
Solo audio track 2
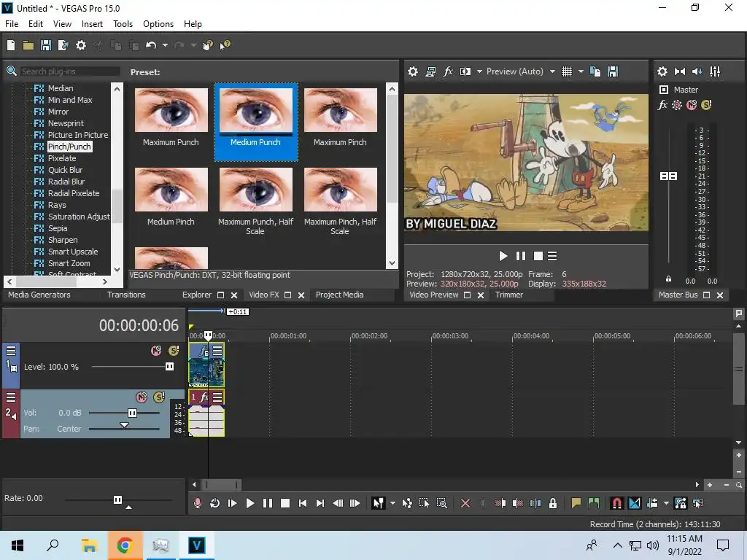pyautogui.click(x=159, y=397)
